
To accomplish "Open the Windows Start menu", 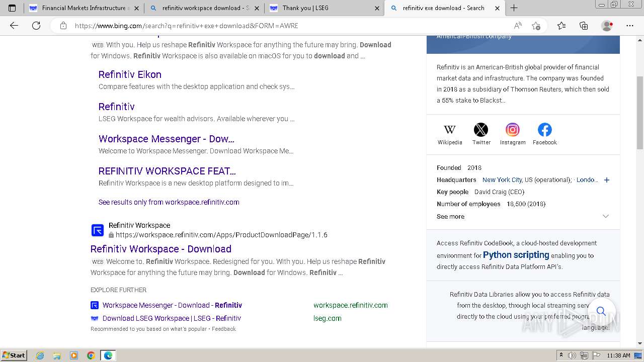I will point(14,355).
